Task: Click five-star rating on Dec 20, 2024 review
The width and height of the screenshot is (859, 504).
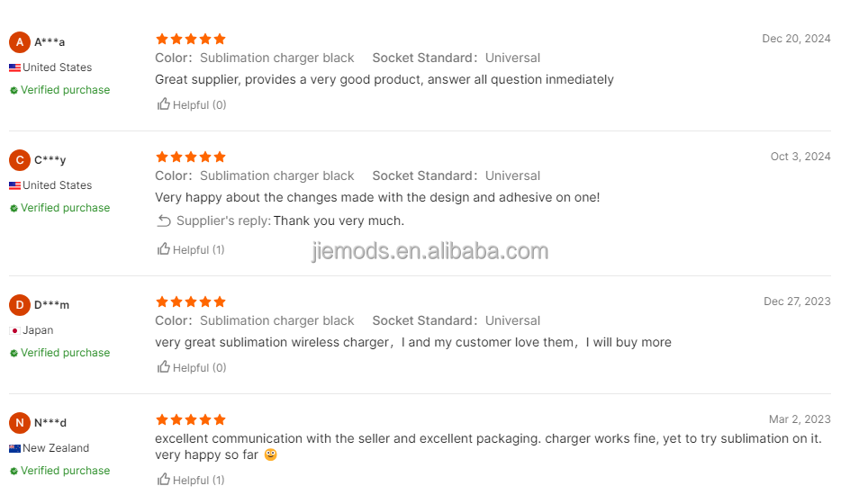Action: pos(190,39)
